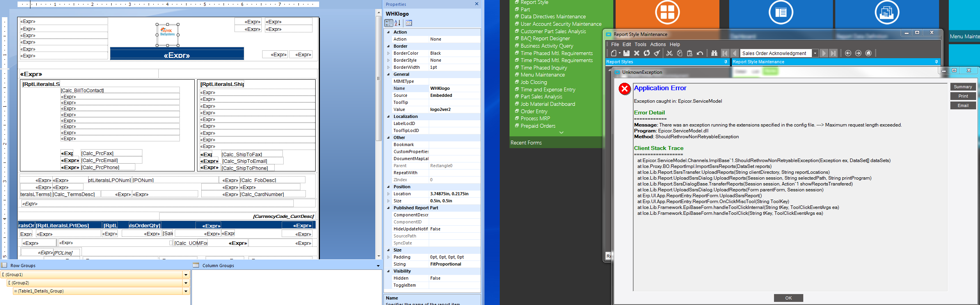Click the Home circled icon in toolbar

pos(868,53)
